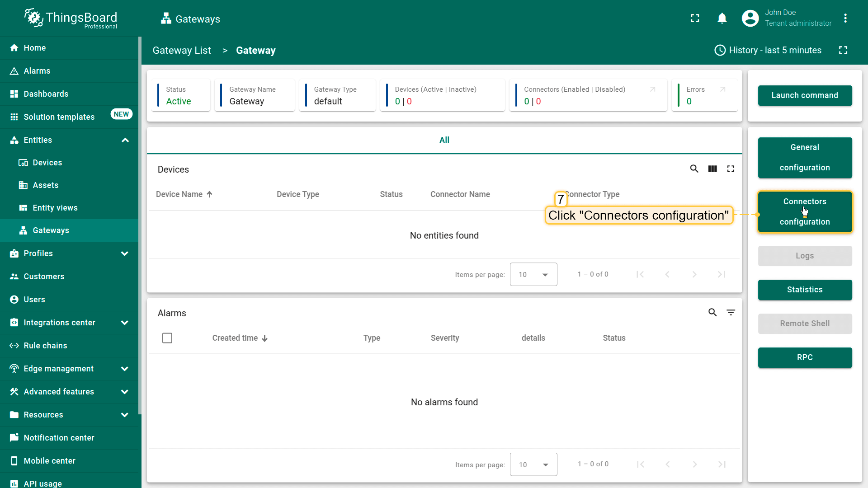The image size is (868, 488).
Task: Open Alarms items per page dropdown
Action: (x=533, y=465)
